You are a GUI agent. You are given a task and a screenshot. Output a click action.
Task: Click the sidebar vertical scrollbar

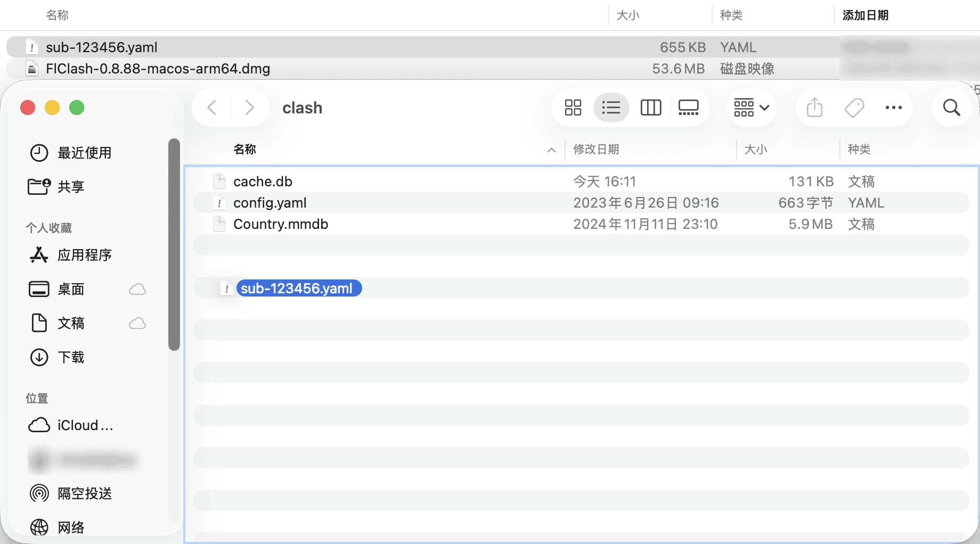point(174,245)
